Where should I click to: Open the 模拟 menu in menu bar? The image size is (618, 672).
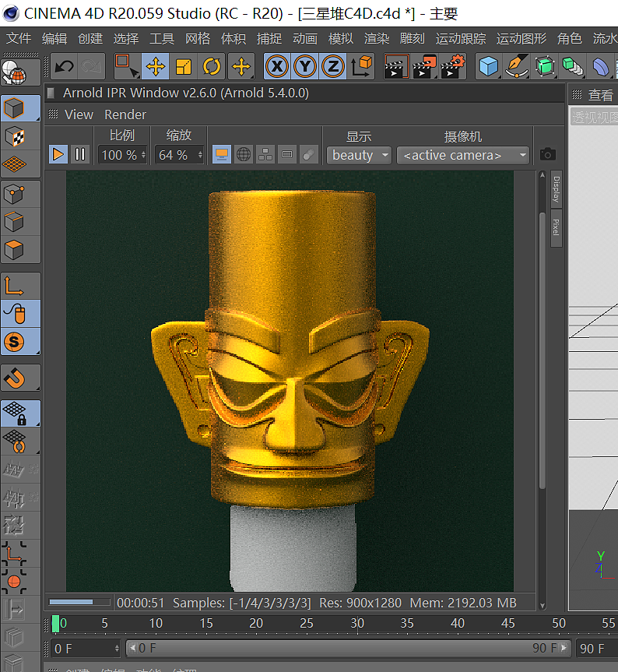point(340,38)
